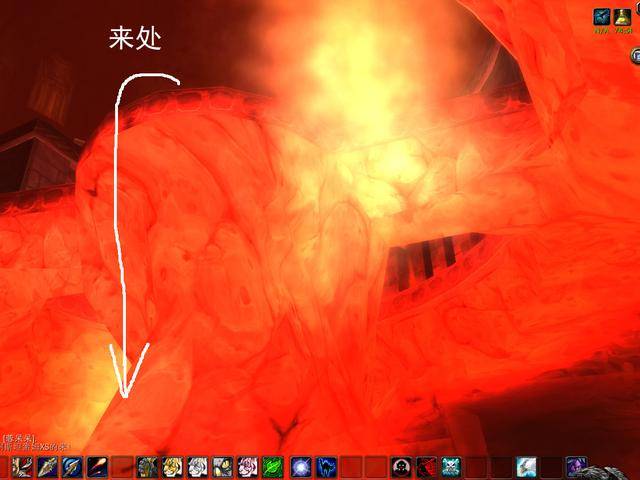Click the hooded figure in pink circle icon

401,467
